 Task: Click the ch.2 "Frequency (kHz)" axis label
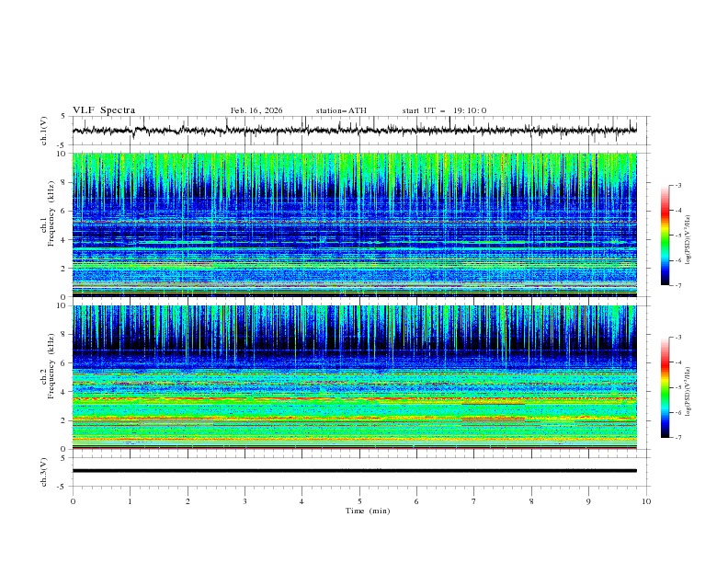51,365
